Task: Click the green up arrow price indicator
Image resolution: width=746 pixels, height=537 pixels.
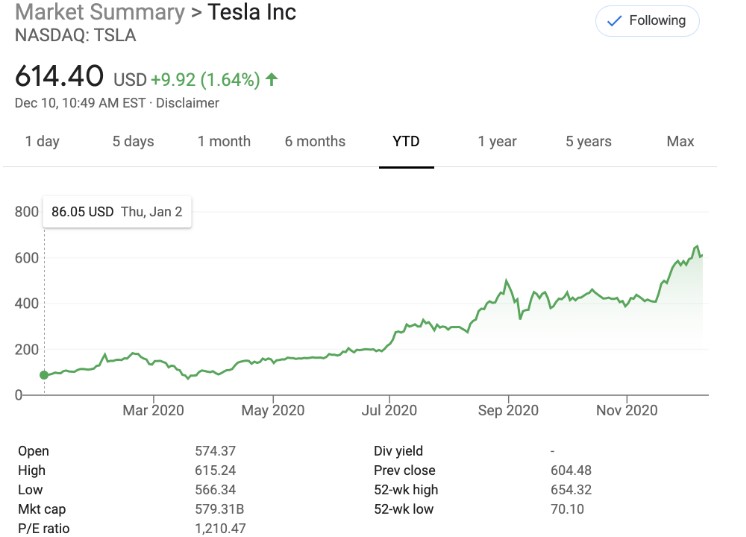Action: click(x=272, y=79)
